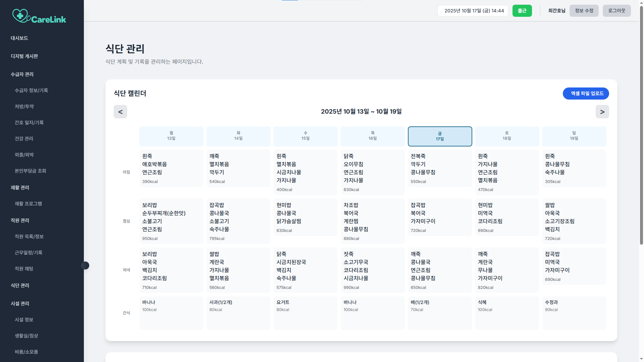The image size is (644, 362).
Task: Open 간호 일지/기록
Action: 29,123
